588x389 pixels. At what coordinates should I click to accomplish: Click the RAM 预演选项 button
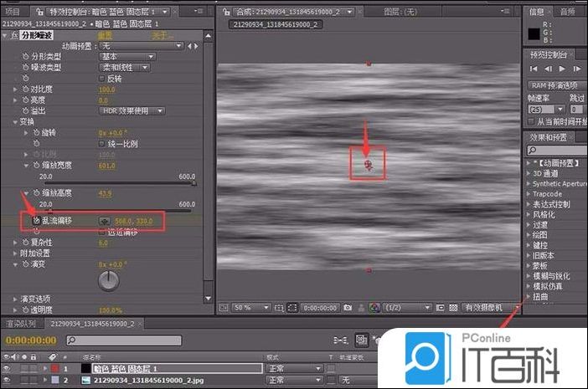[x=556, y=85]
